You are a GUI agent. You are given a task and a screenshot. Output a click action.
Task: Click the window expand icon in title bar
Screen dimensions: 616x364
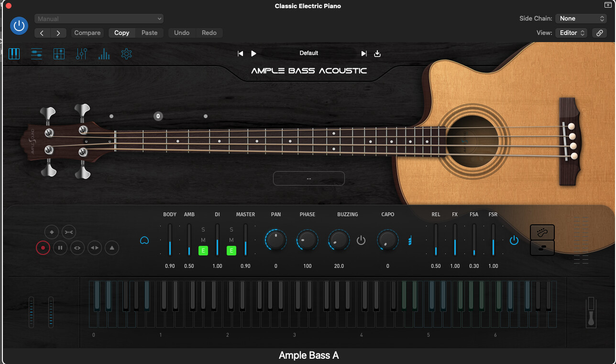607,5
